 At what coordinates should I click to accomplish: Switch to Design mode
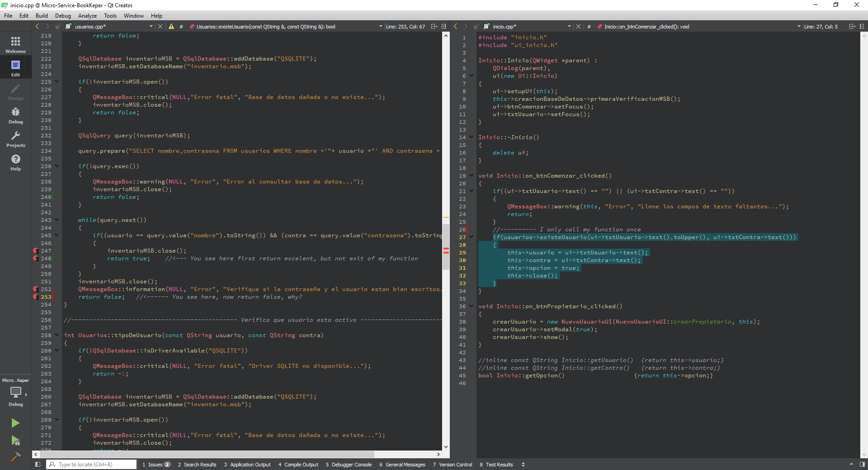pyautogui.click(x=15, y=92)
